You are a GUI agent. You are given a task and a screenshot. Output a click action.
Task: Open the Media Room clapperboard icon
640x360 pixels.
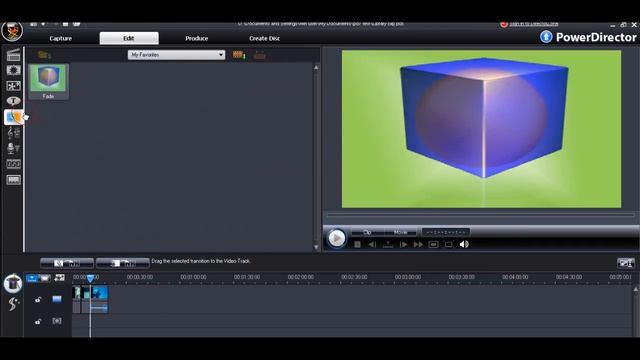point(13,55)
